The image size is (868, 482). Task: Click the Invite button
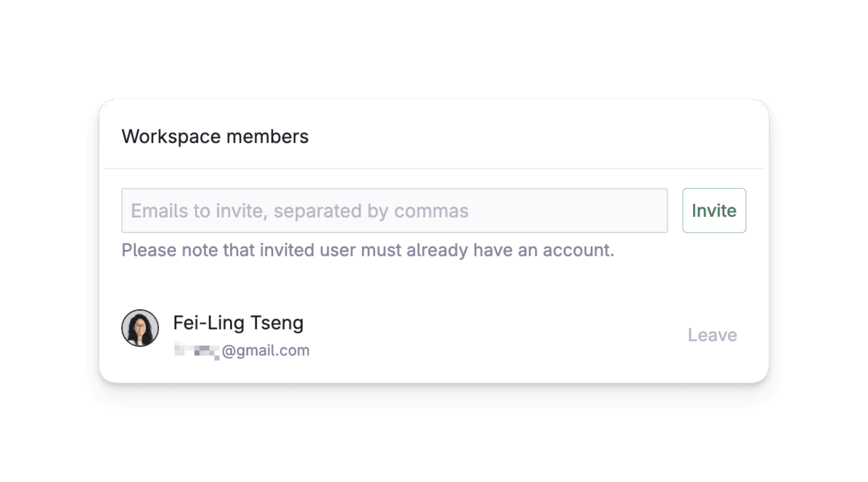(x=714, y=211)
